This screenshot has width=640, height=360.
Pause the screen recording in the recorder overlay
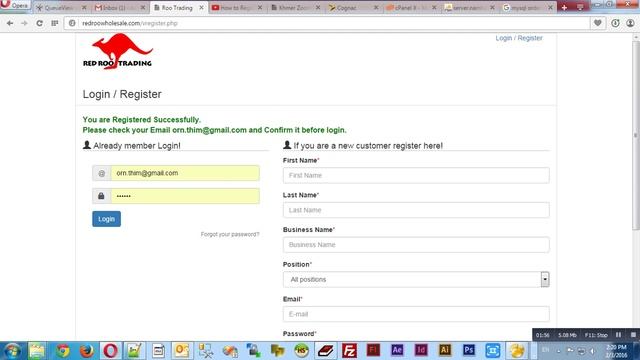618,335
